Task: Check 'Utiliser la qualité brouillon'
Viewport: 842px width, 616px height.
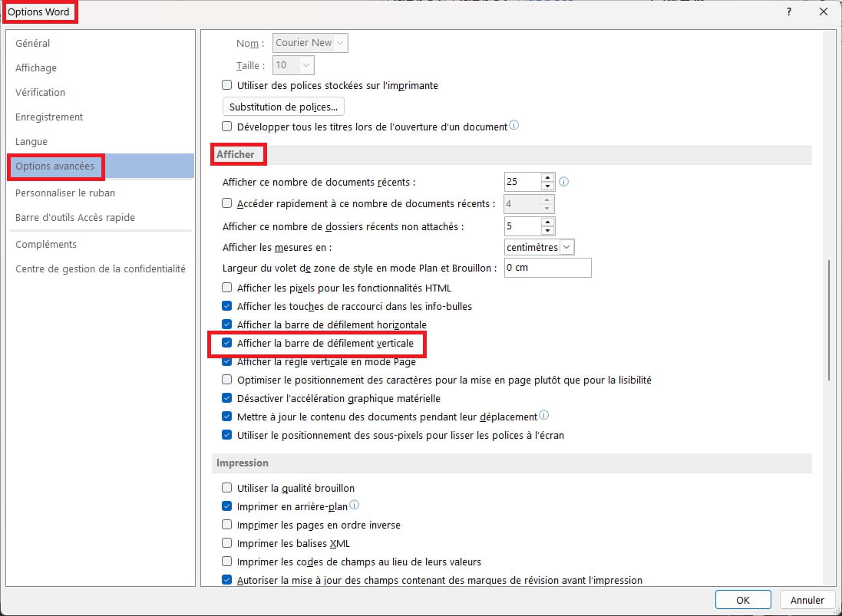Action: (227, 487)
